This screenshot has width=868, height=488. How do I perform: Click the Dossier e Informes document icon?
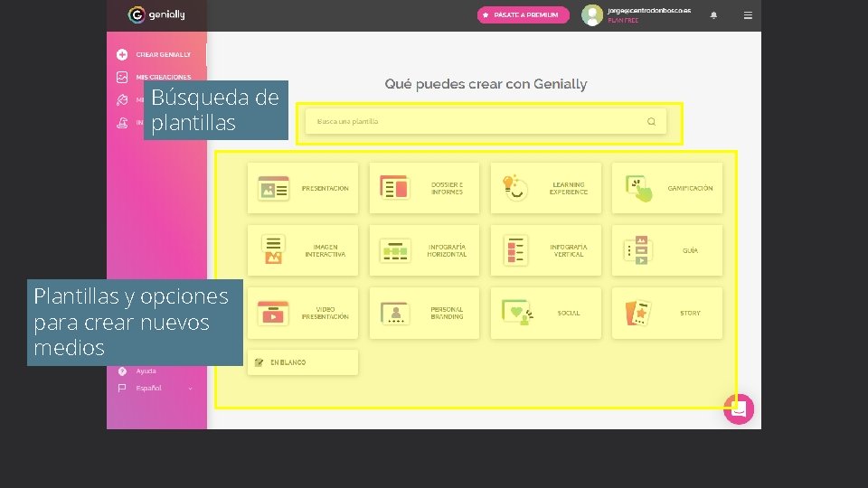point(394,187)
